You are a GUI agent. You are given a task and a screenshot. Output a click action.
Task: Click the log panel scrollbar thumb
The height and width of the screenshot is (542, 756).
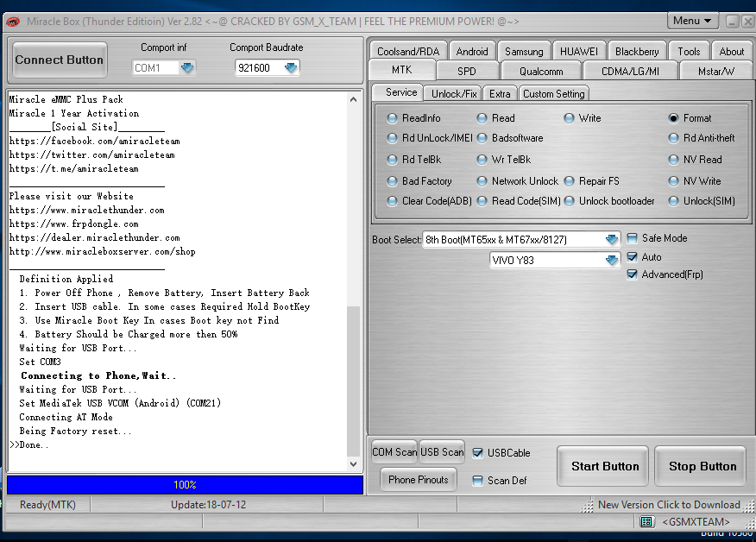(353, 381)
